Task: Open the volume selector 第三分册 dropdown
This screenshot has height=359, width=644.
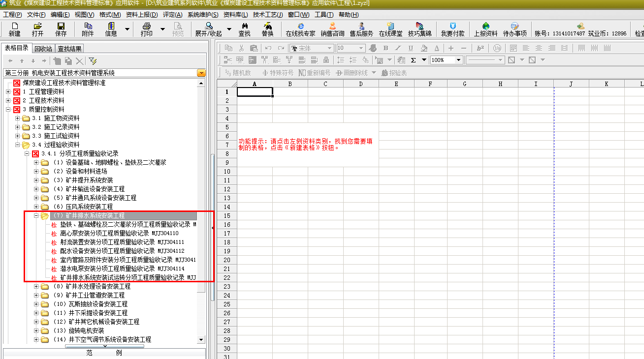Action: click(x=201, y=73)
